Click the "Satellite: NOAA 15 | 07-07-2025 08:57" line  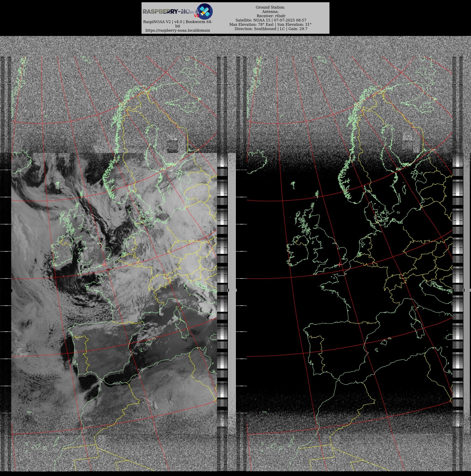(271, 20)
